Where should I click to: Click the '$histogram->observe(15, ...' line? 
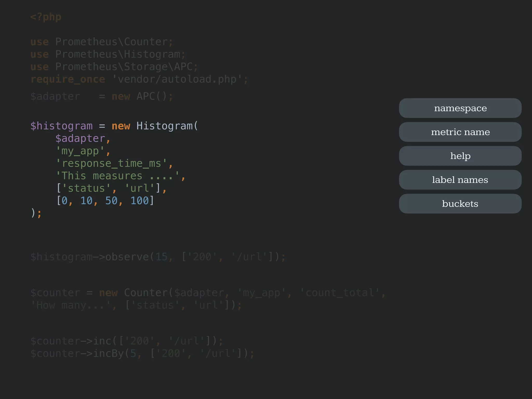pyautogui.click(x=158, y=257)
